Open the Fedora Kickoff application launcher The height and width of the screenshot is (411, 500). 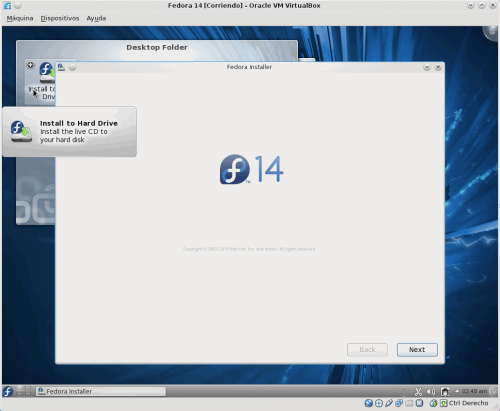click(8, 391)
